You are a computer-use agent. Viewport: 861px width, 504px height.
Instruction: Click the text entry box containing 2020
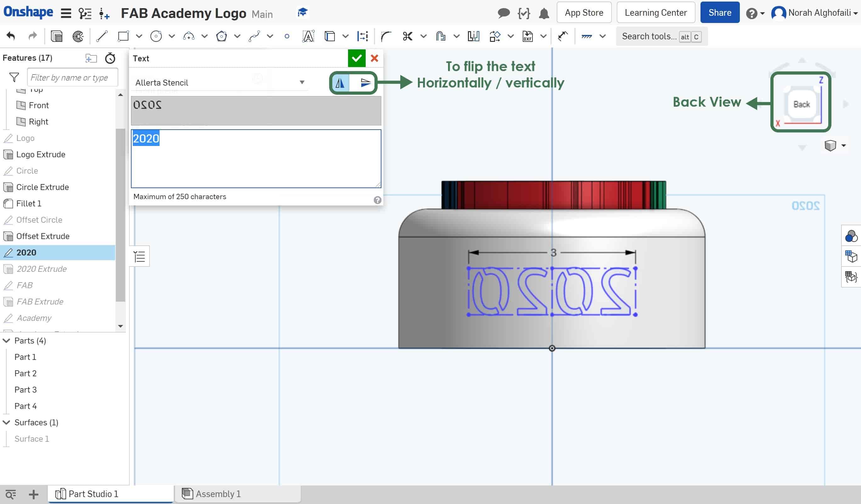click(256, 159)
